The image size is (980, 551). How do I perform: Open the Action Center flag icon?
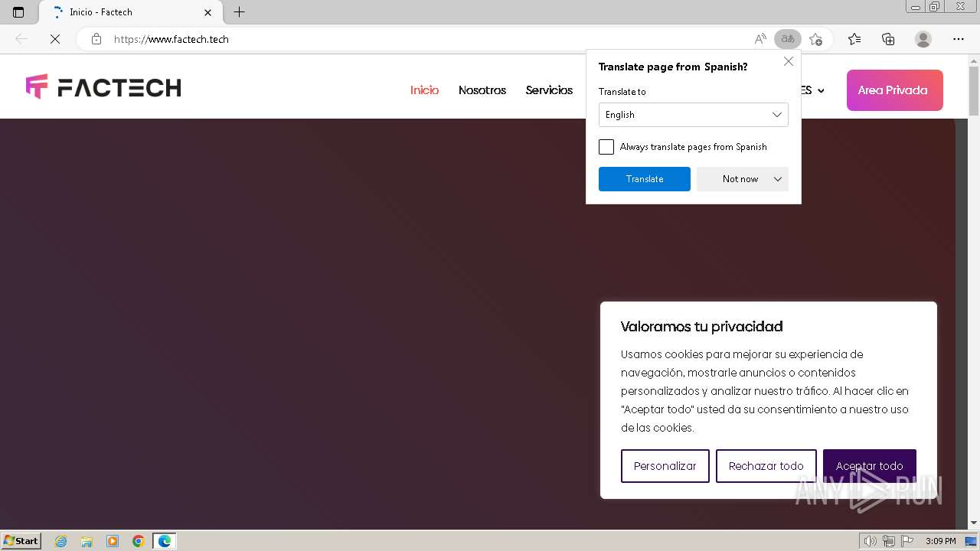click(x=907, y=541)
